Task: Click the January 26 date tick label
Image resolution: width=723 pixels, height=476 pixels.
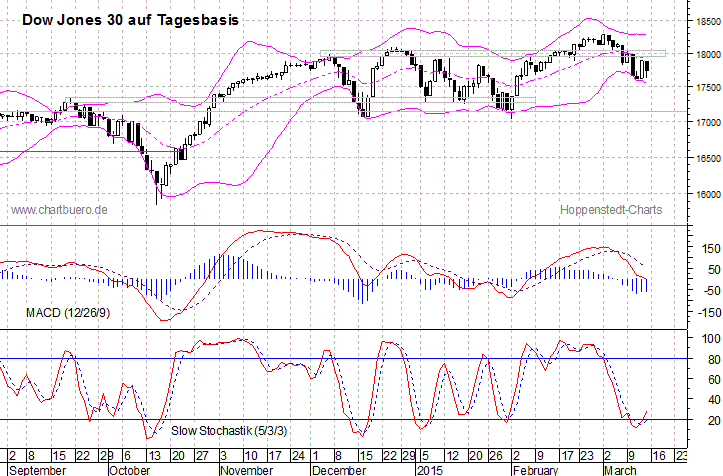Action: pyautogui.click(x=496, y=457)
